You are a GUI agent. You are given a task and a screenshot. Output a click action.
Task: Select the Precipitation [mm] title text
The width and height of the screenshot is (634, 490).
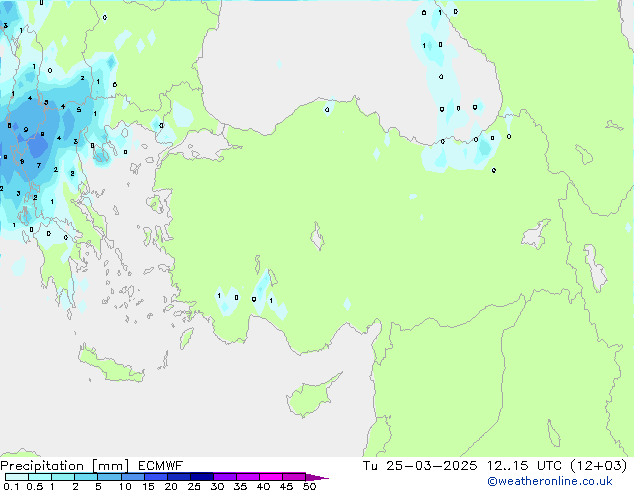pyautogui.click(x=65, y=466)
